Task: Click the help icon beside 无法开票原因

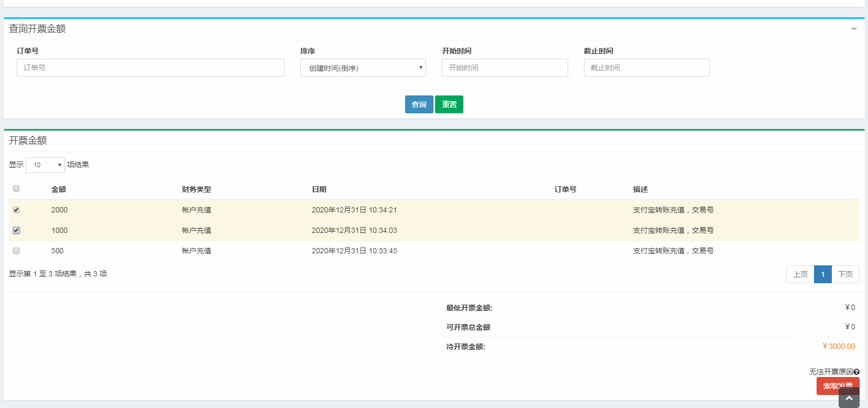Action: click(x=856, y=372)
